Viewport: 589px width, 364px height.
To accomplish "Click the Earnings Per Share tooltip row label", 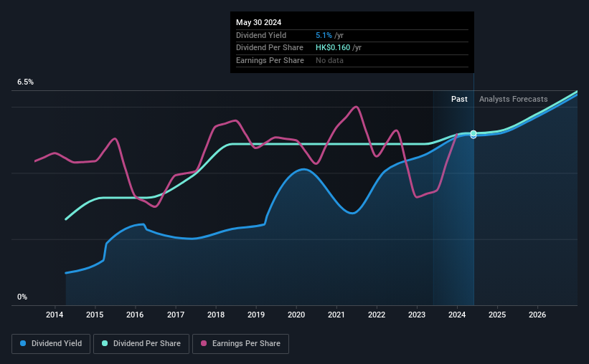I will [x=270, y=60].
